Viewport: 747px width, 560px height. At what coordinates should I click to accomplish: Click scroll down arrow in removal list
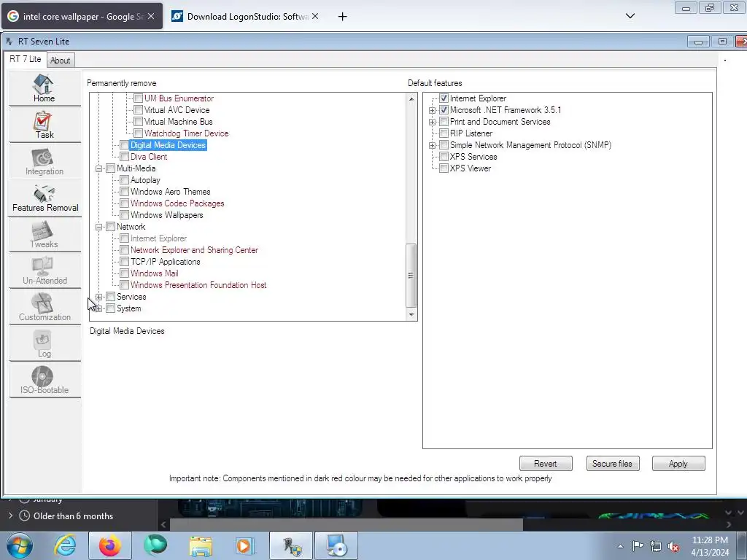tap(411, 314)
